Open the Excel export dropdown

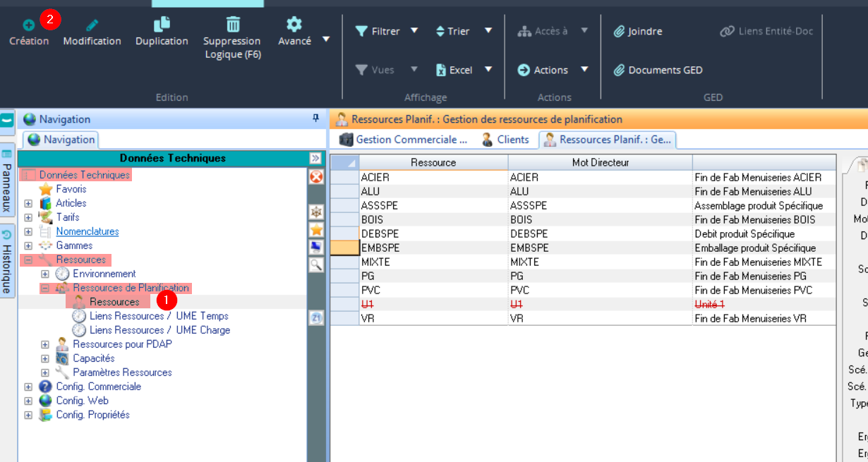click(x=488, y=70)
